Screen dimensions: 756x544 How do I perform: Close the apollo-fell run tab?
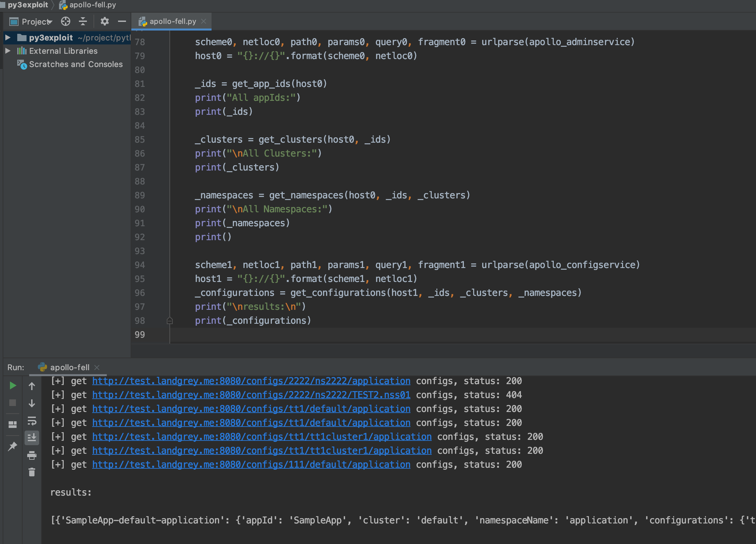[97, 367]
